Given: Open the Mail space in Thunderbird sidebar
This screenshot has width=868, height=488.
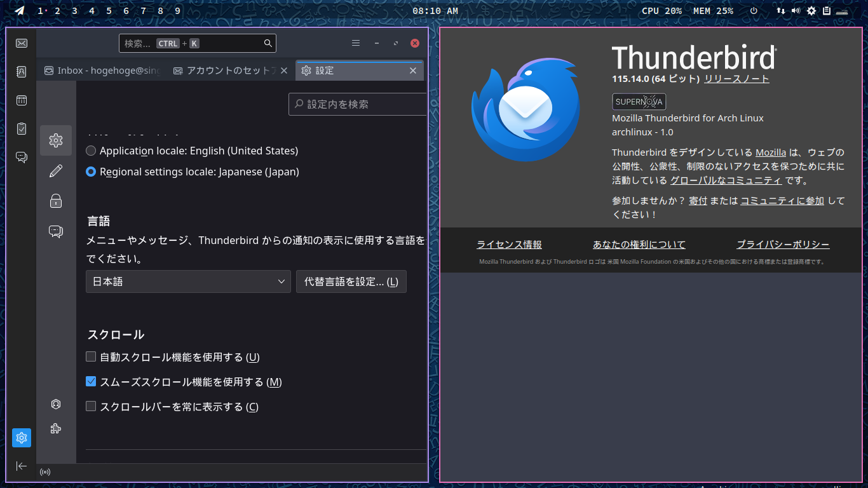Looking at the screenshot, I should 22,43.
